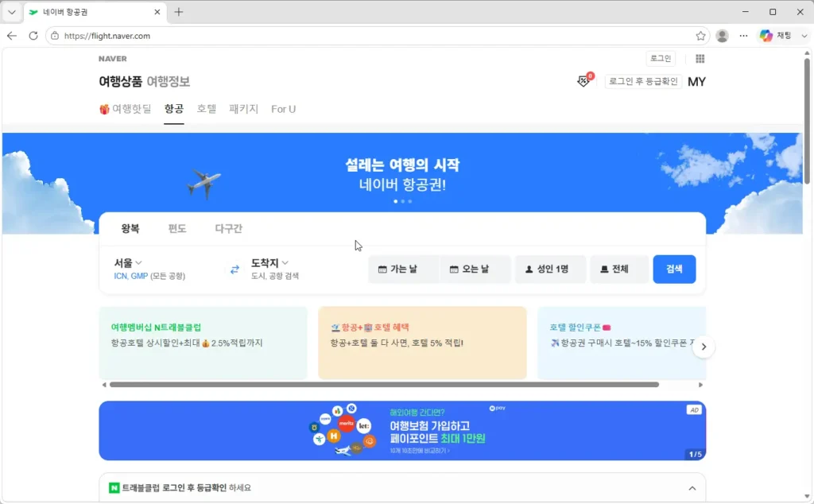Click the 1/5 banner page indicator
This screenshot has width=814, height=504.
[695, 454]
